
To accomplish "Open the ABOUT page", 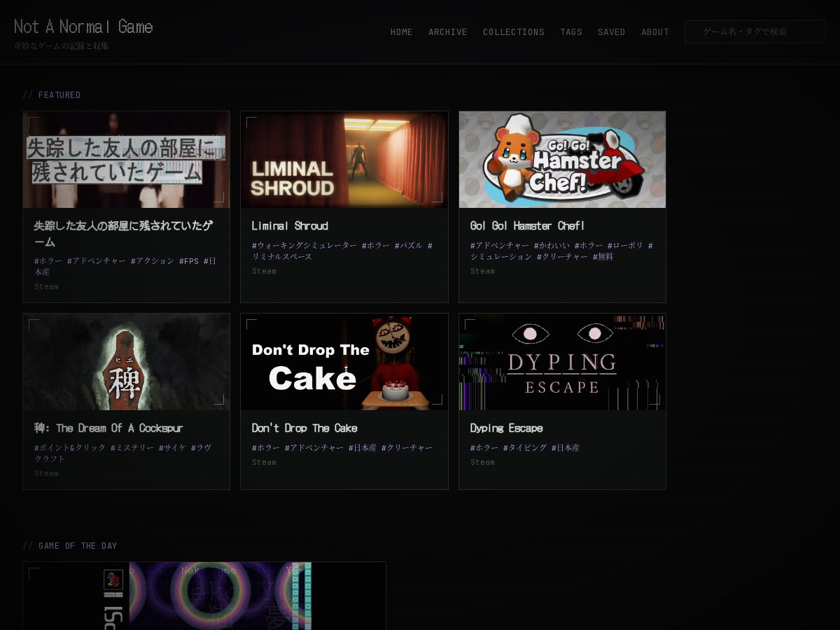I will (655, 32).
